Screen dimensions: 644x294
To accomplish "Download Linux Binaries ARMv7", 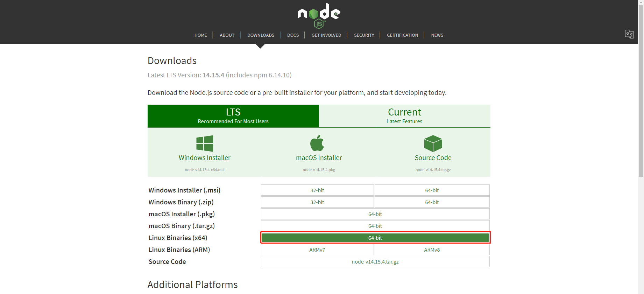I will (x=317, y=250).
